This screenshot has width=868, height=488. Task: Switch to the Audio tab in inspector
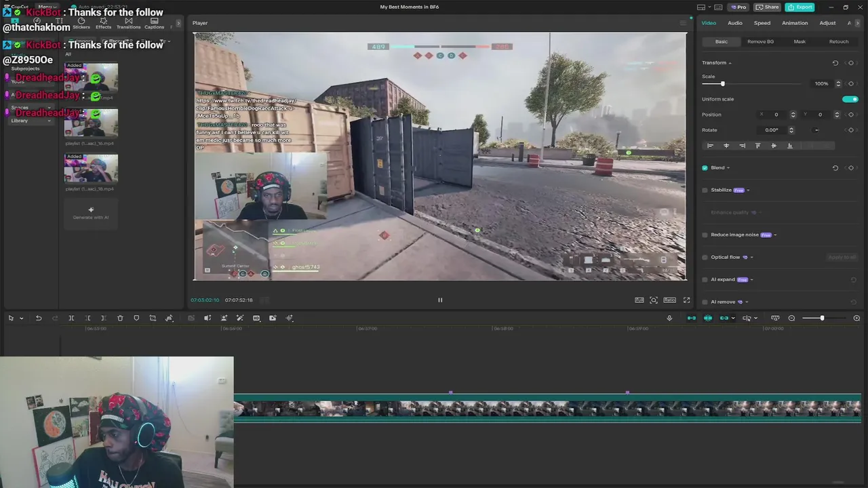point(735,23)
